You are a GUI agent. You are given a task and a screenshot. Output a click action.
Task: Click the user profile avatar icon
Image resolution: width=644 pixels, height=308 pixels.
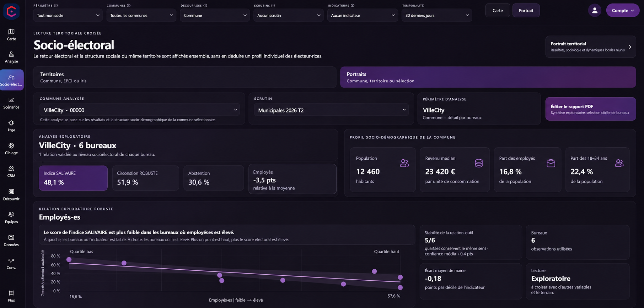pos(595,11)
